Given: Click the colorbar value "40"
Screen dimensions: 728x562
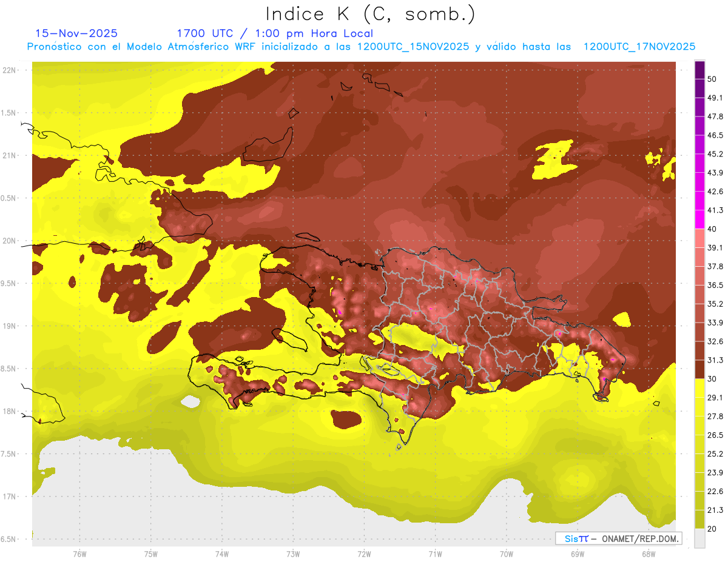Looking at the screenshot, I should tap(712, 229).
